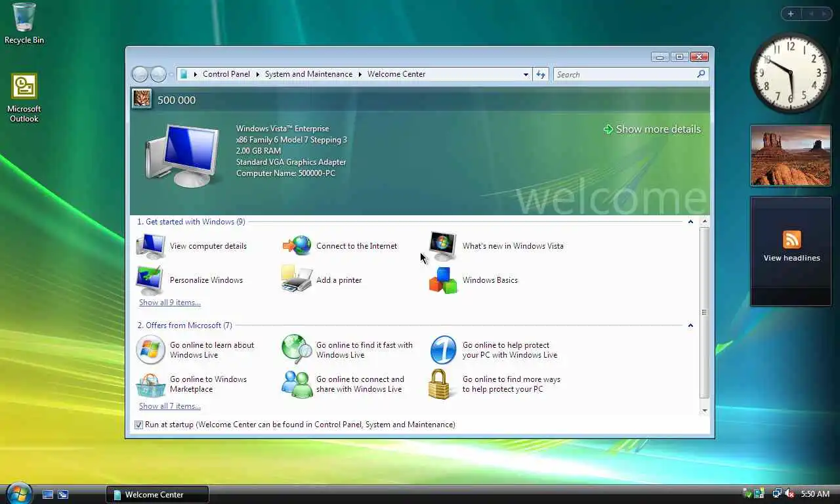Select the What's new in Windows Vista icon
Screen dimensions: 840x504
pyautogui.click(x=443, y=246)
